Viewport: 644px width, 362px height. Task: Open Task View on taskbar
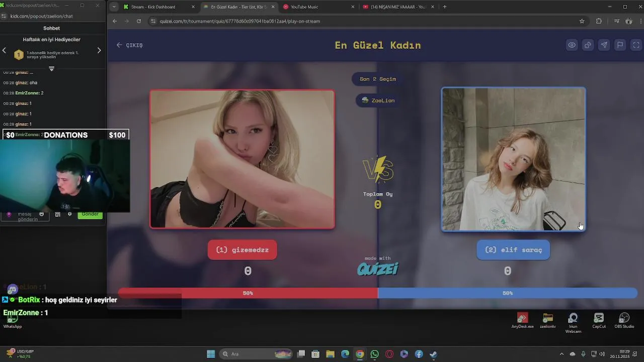click(301, 354)
